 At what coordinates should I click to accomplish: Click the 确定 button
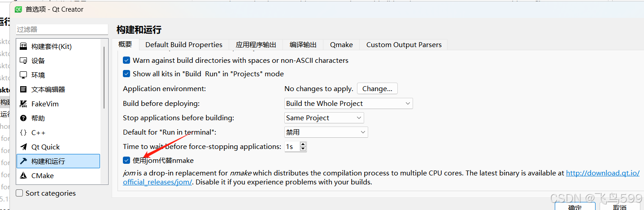click(575, 206)
